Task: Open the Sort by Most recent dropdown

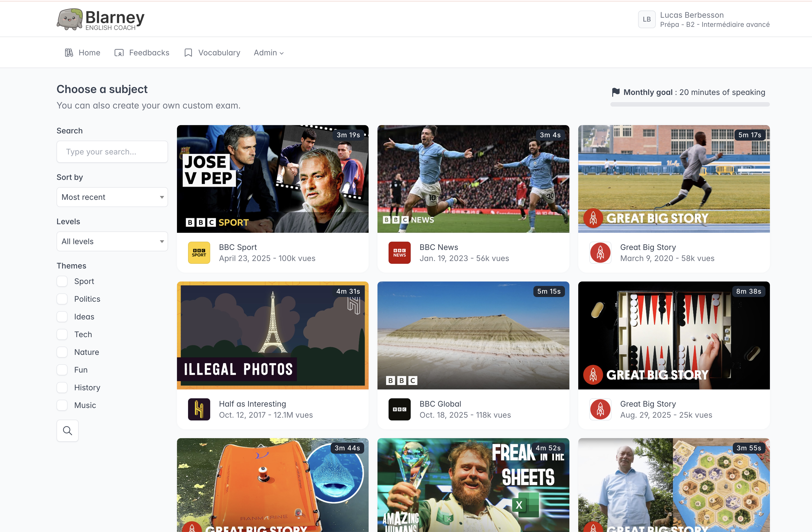Action: pos(112,197)
